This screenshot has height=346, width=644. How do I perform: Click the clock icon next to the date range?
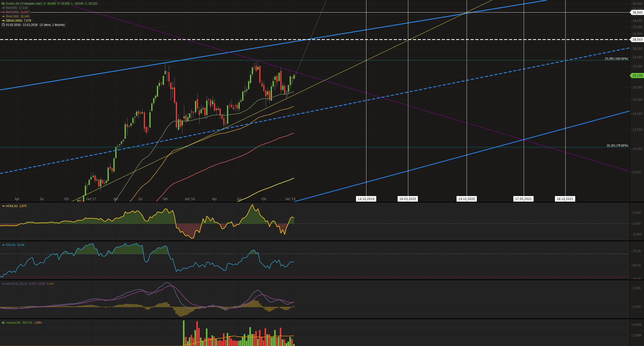[x=3, y=25]
